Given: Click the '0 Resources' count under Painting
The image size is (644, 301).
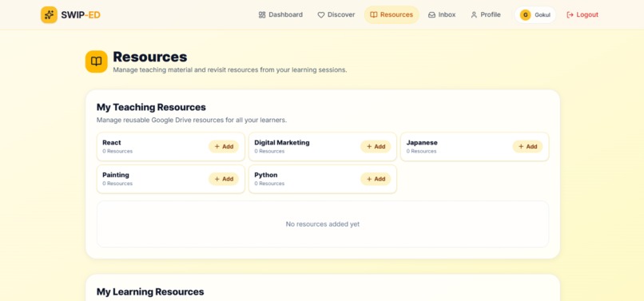Looking at the screenshot, I should point(117,184).
